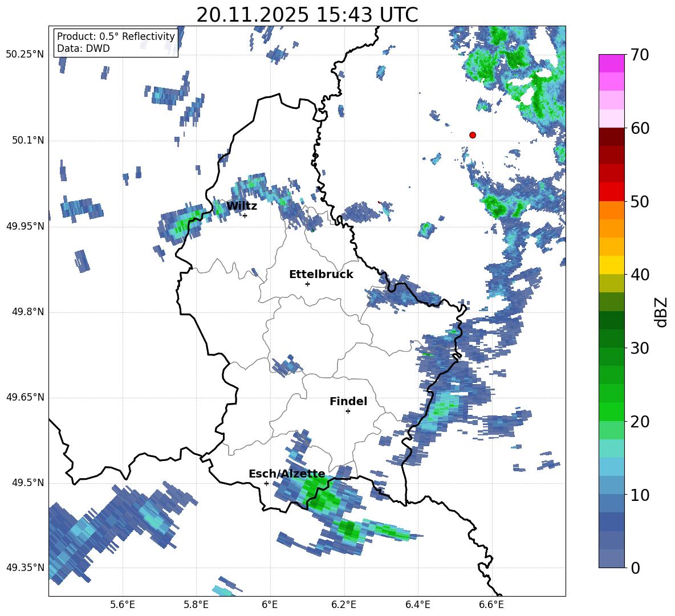This screenshot has height=616, width=675.
Task: Click the 49.5°N latitude label
Action: 29,483
